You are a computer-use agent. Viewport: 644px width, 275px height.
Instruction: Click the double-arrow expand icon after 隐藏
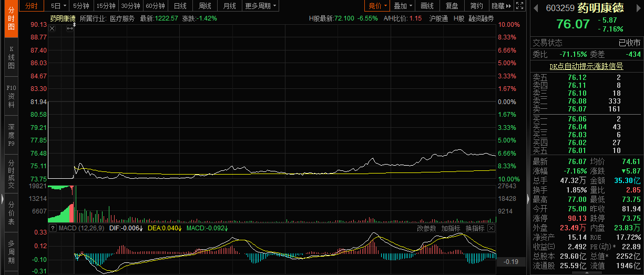pos(508,6)
